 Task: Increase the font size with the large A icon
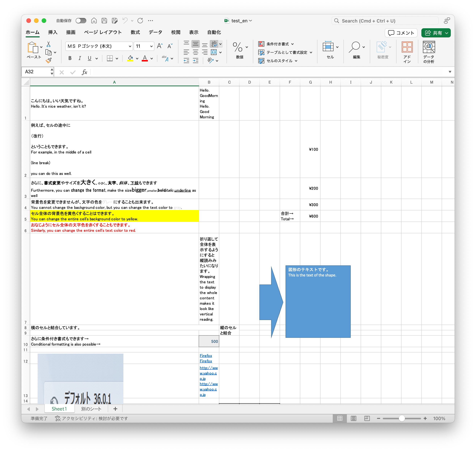(x=160, y=46)
